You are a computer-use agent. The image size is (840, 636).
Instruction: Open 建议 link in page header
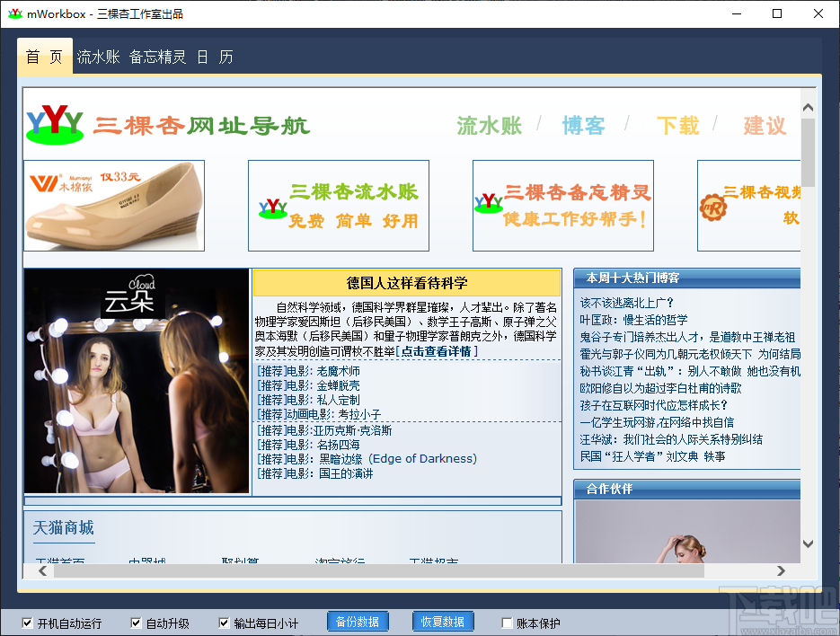[765, 126]
